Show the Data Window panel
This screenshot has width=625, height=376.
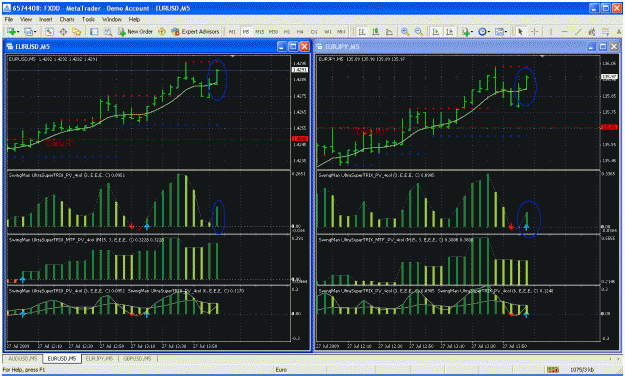[63, 31]
